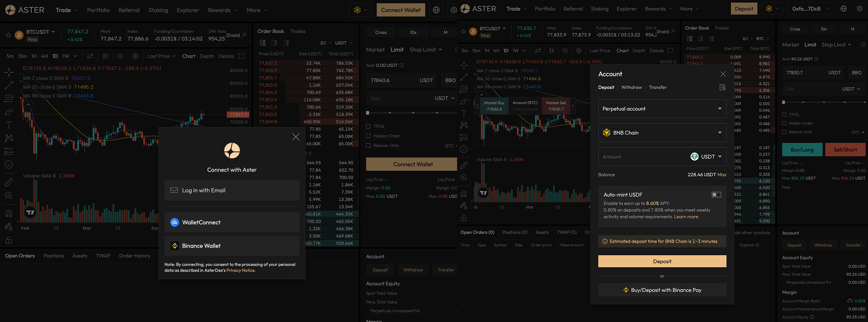
Task: Open the fullscreen icon in the wallet-connected chart
Action: pos(670,51)
